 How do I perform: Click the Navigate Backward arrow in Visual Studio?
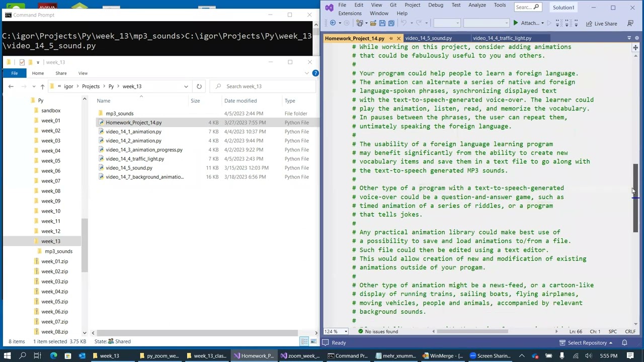click(x=333, y=23)
